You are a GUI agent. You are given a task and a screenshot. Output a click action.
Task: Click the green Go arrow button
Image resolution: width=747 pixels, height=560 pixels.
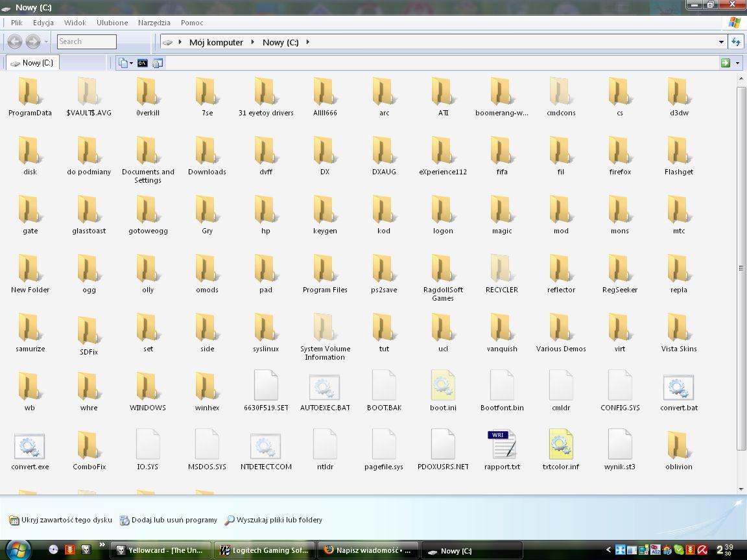click(726, 63)
